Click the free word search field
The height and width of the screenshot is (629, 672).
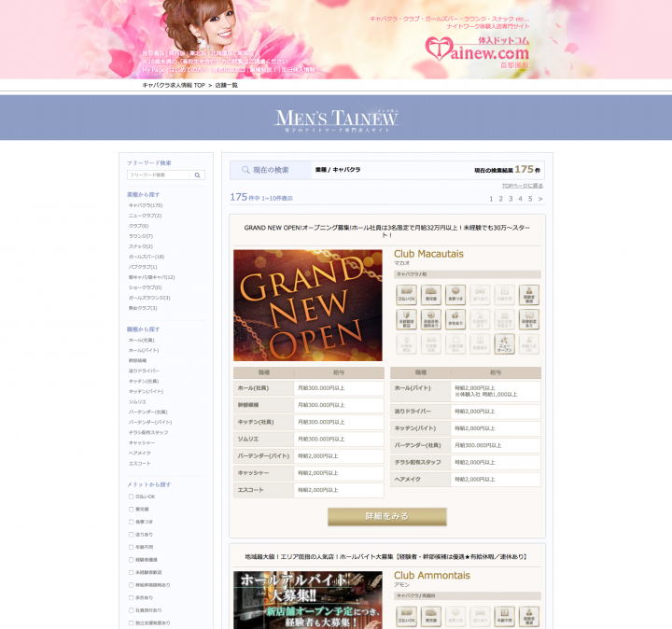click(159, 175)
